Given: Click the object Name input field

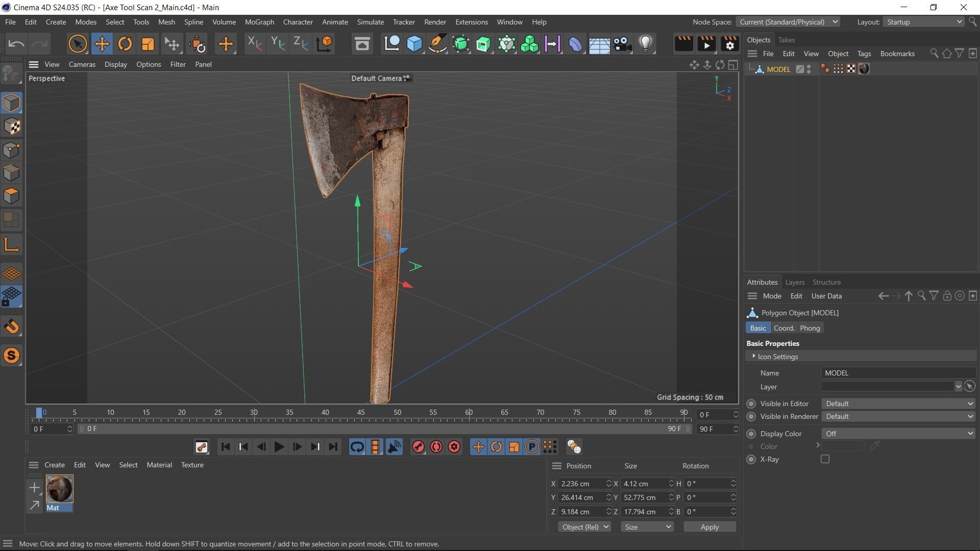Looking at the screenshot, I should click(898, 373).
